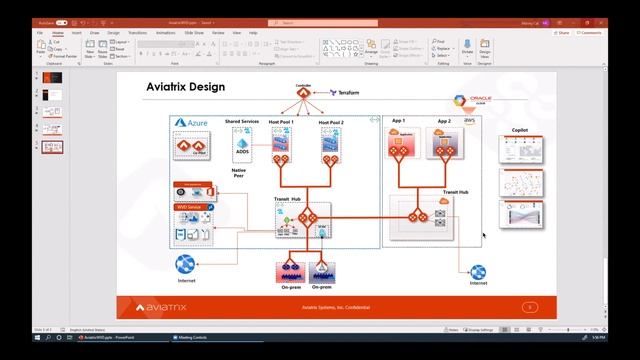Click the Find button
The height and width of the screenshot is (360, 640).
click(439, 42)
